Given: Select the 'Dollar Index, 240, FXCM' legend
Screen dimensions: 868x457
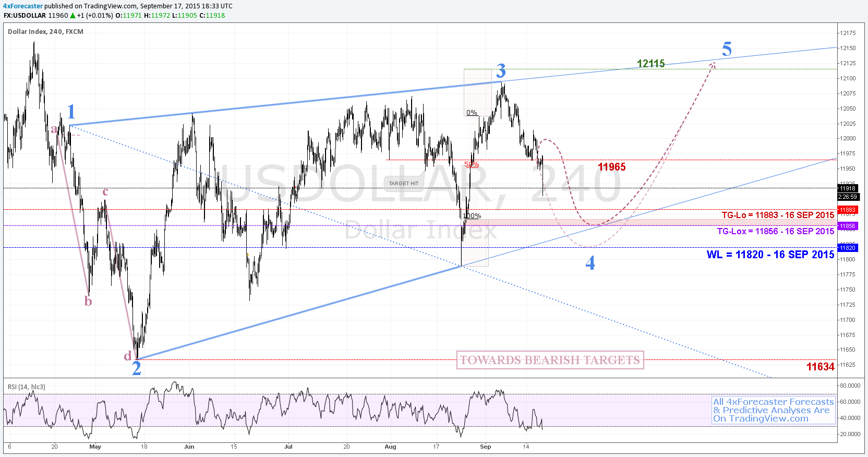Looking at the screenshot, I should 45,32.
